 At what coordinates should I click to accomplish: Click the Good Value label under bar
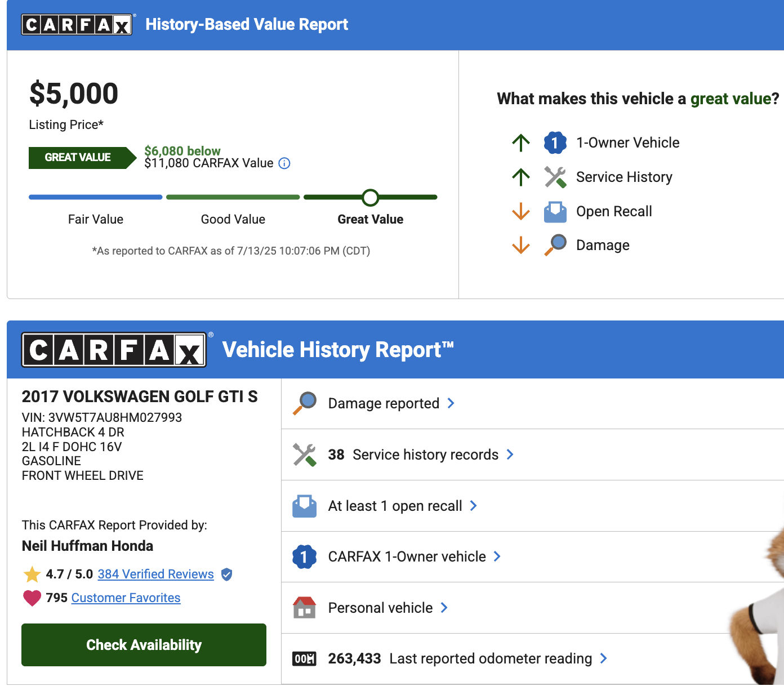tap(233, 219)
